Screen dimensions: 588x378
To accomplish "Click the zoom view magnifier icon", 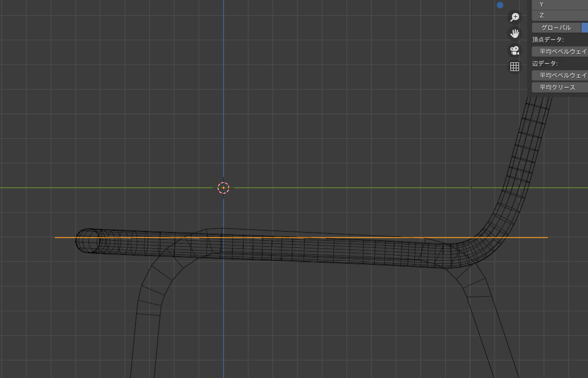I will (x=515, y=17).
